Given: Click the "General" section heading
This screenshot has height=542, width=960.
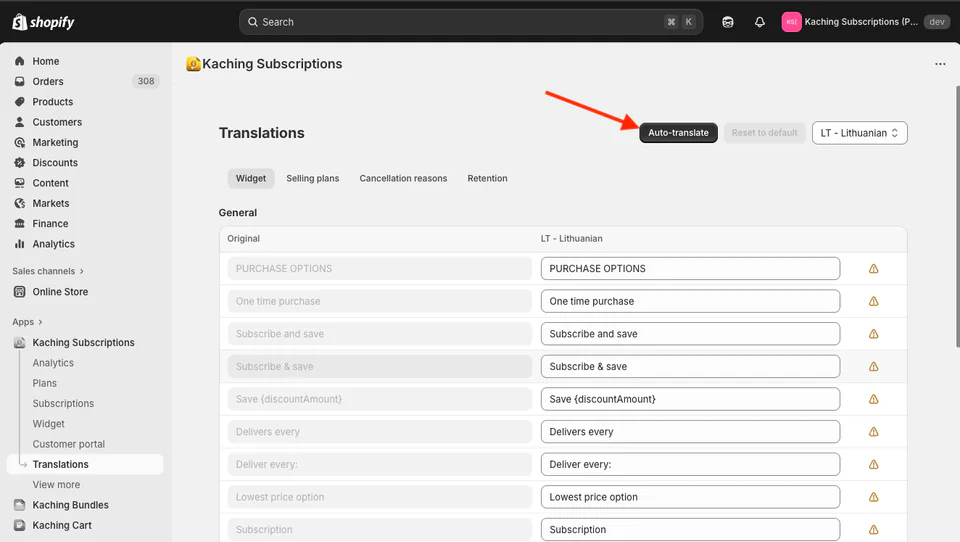Looking at the screenshot, I should pos(238,213).
